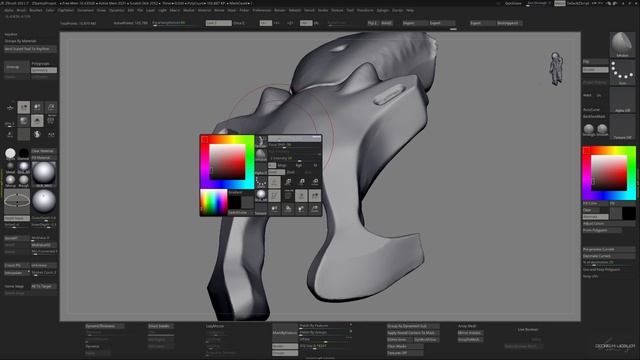Open the Alpha menu

9,10
